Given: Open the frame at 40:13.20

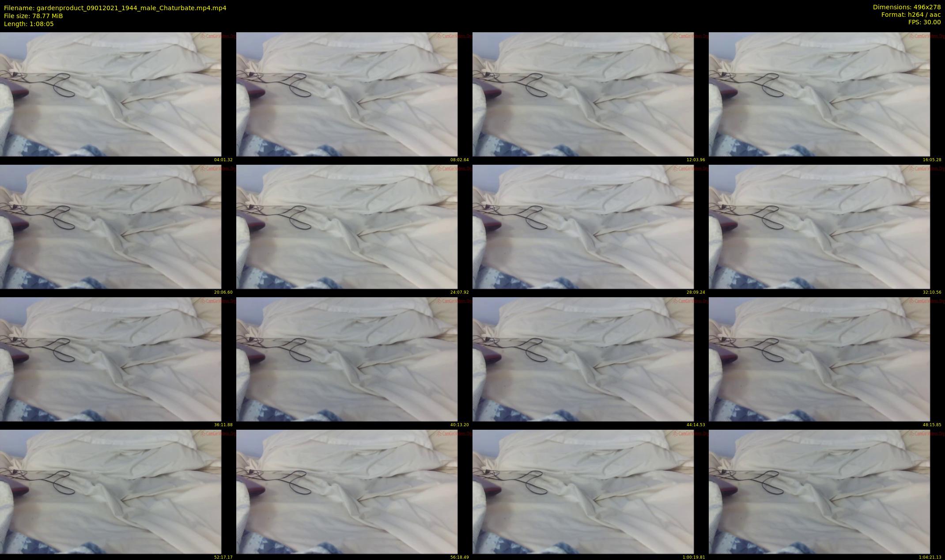Looking at the screenshot, I should tap(347, 359).
